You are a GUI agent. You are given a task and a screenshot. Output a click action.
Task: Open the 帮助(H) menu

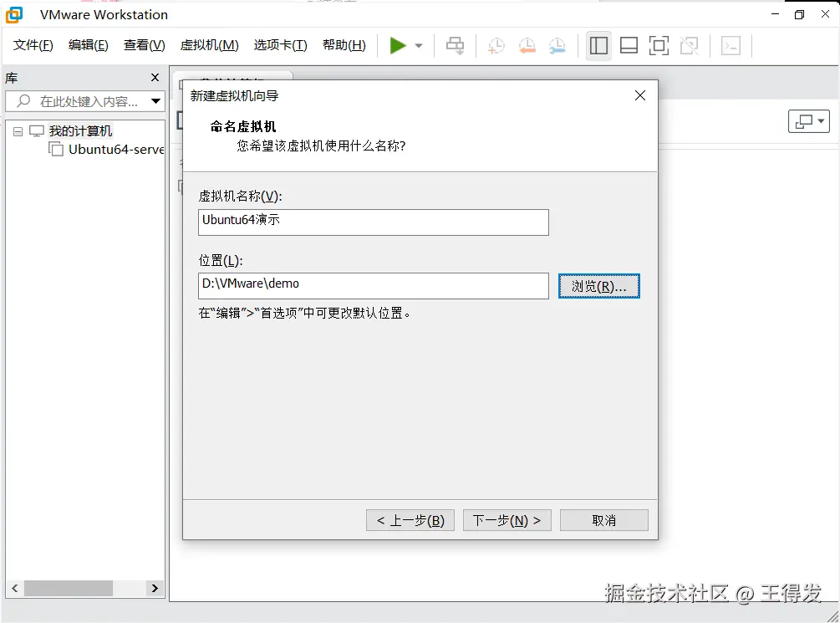(344, 45)
